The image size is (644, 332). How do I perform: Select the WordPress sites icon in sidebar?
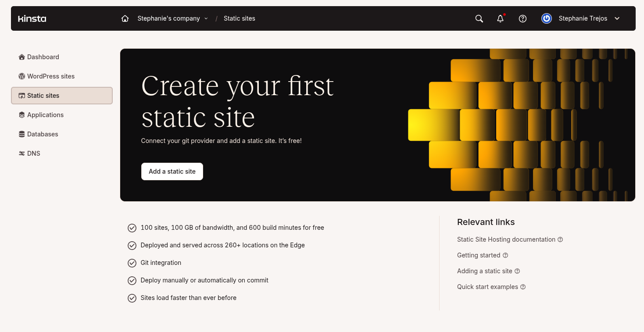[x=21, y=76]
